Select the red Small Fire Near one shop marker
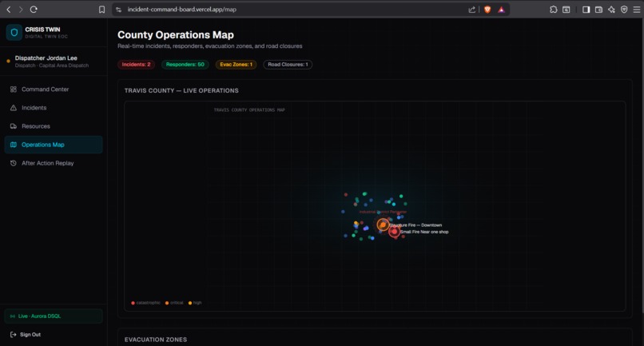This screenshot has height=346, width=644. coord(394,232)
